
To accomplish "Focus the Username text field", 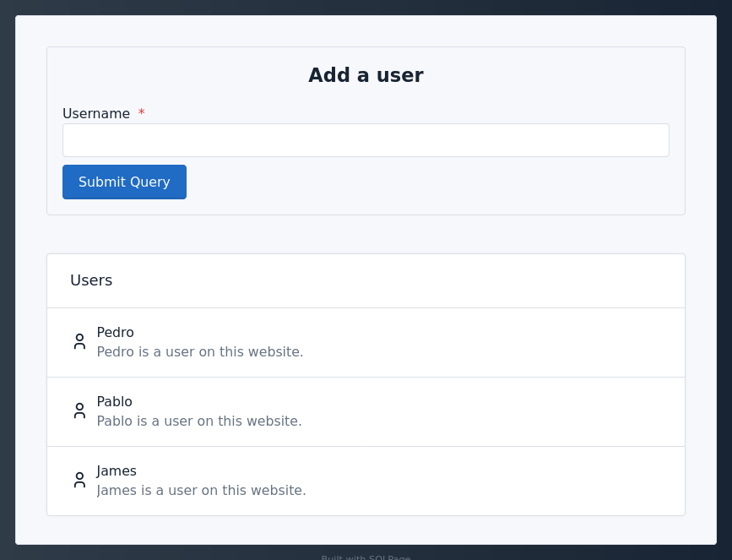I will [366, 140].
